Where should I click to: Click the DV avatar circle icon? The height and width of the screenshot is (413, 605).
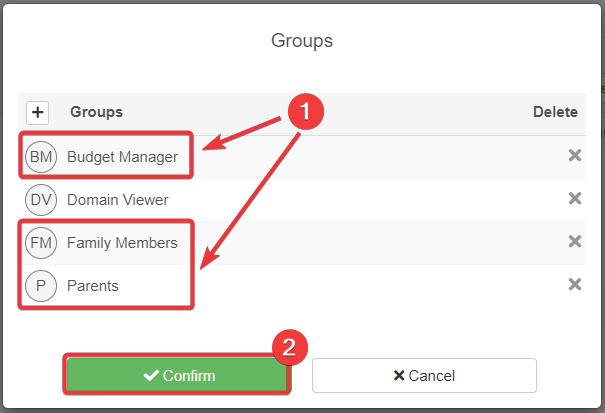[x=41, y=200]
